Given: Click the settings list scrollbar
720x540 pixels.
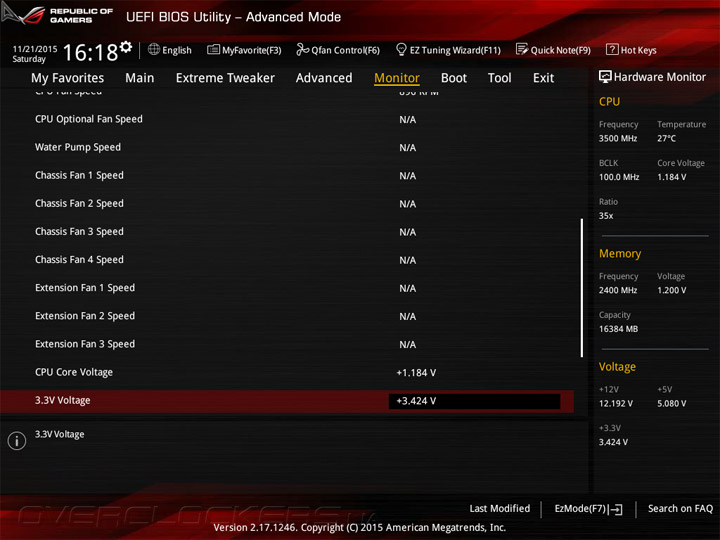Looking at the screenshot, I should click(x=582, y=287).
